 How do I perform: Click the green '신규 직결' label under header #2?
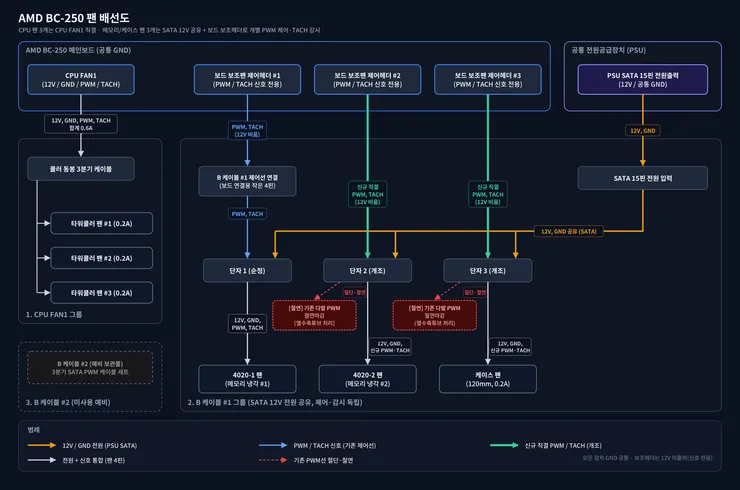[x=368, y=194]
